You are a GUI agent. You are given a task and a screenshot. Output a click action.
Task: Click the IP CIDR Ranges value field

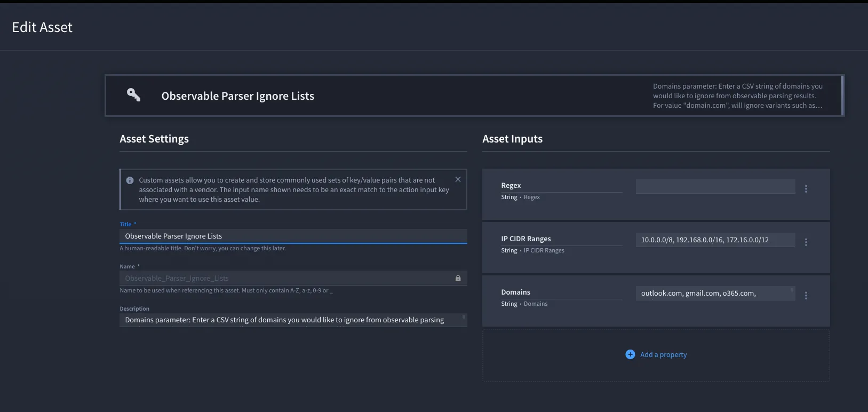coord(715,240)
